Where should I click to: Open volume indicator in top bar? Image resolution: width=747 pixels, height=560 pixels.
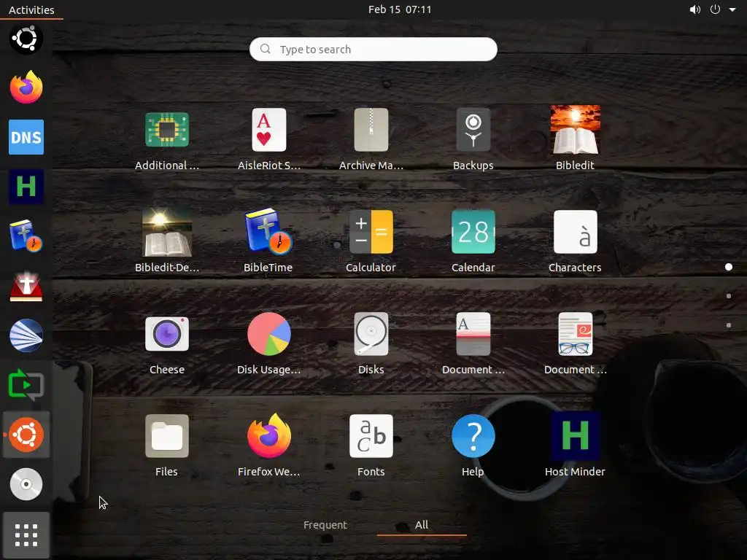[x=695, y=9]
